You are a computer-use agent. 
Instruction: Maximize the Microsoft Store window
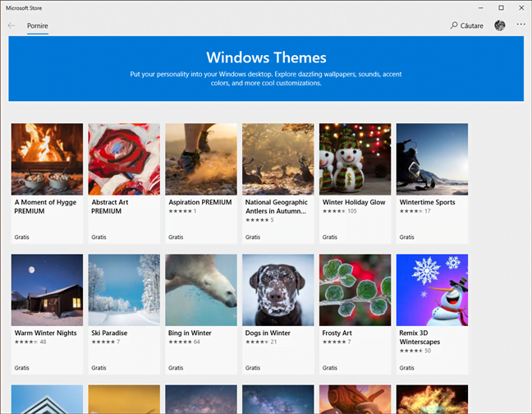501,8
